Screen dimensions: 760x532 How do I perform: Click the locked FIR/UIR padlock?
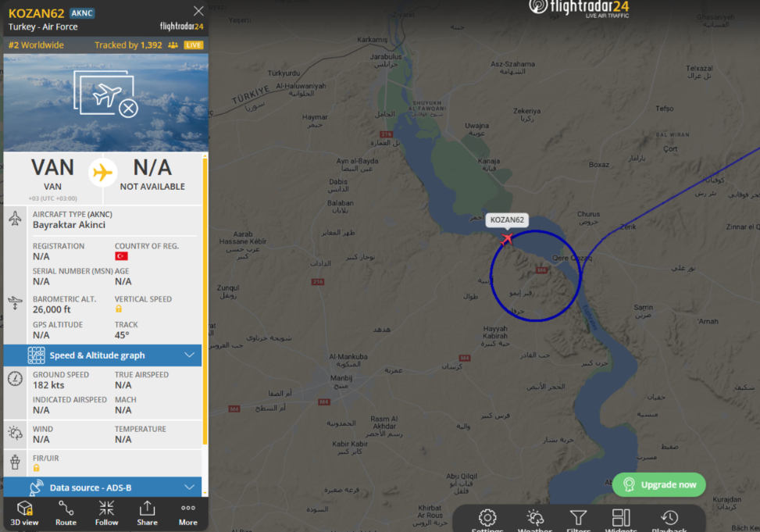(37, 468)
